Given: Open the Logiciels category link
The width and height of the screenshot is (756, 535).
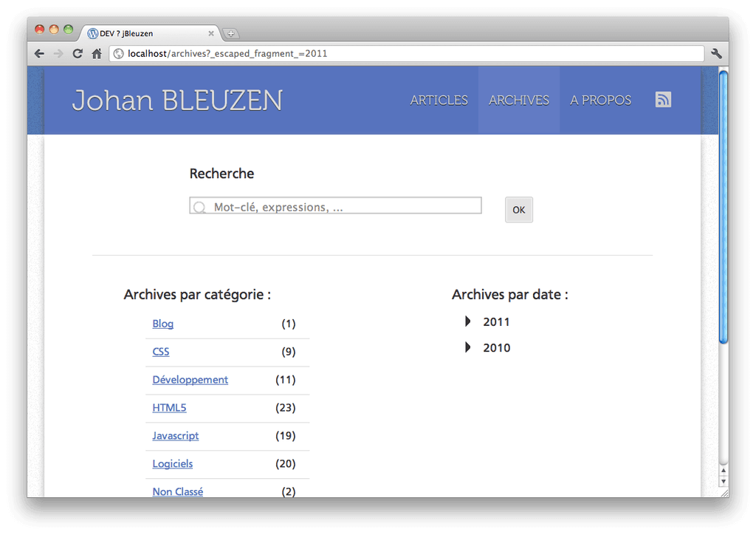Looking at the screenshot, I should pos(173,463).
